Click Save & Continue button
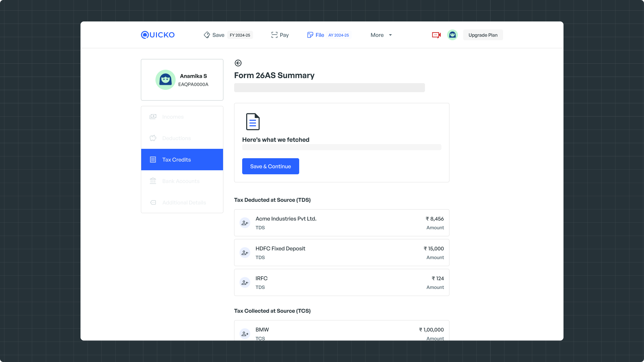Image resolution: width=644 pixels, height=362 pixels. 271,166
